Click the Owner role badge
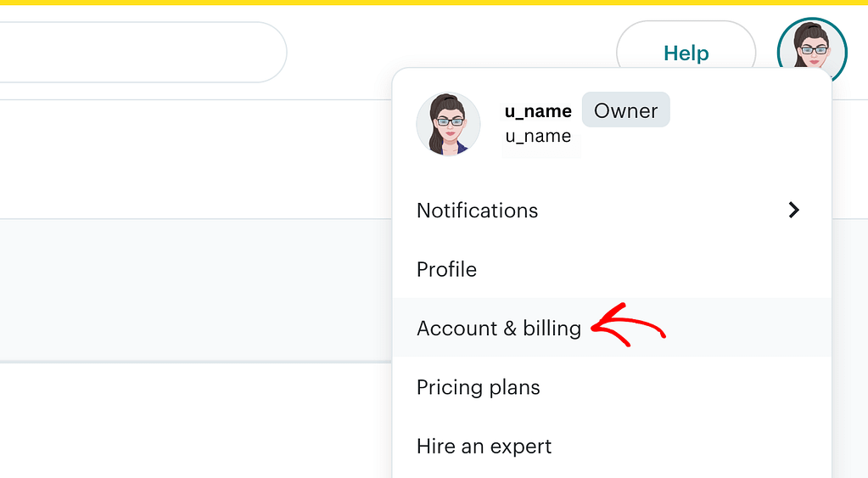Viewport: 868px width, 478px height. point(625,110)
